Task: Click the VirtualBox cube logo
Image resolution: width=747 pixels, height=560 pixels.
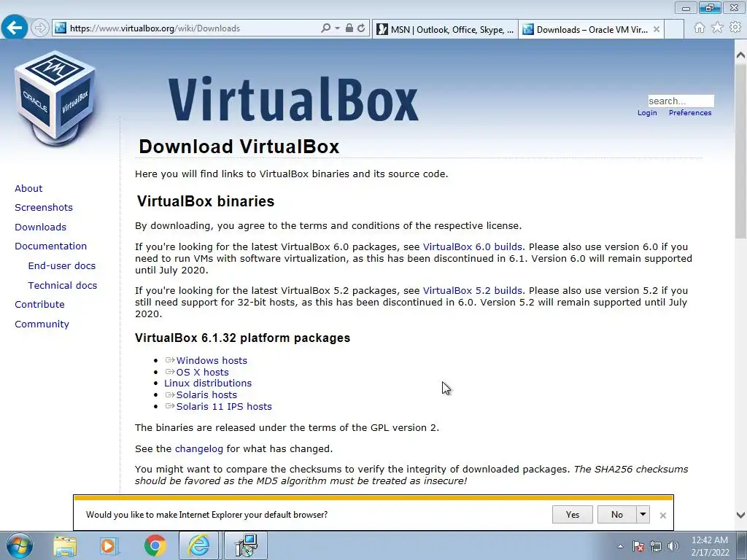Action: (x=55, y=98)
